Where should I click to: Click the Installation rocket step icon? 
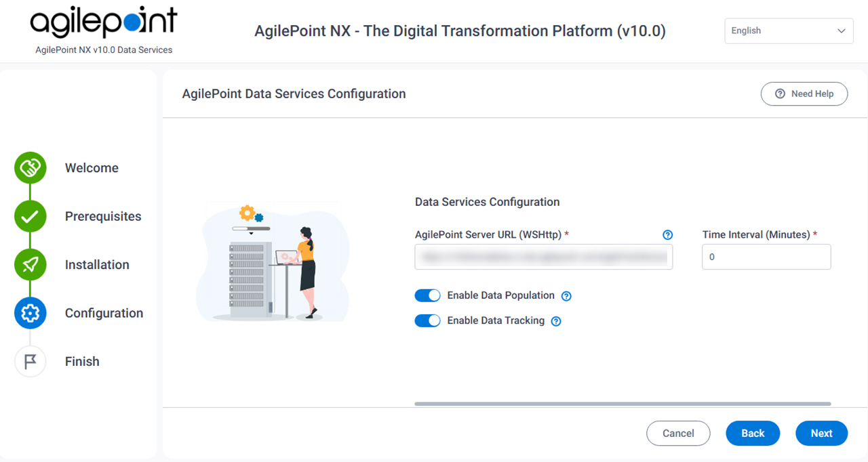(x=30, y=265)
